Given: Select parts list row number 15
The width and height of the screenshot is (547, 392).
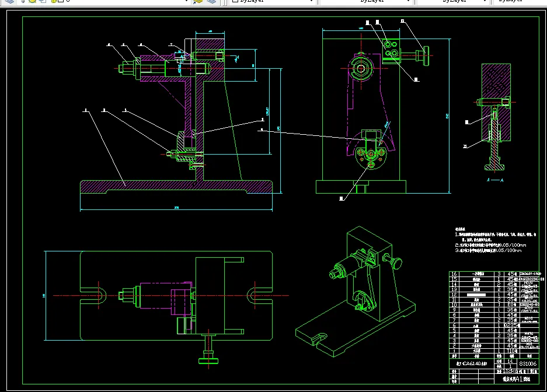Looking at the screenshot, I should 454,279.
